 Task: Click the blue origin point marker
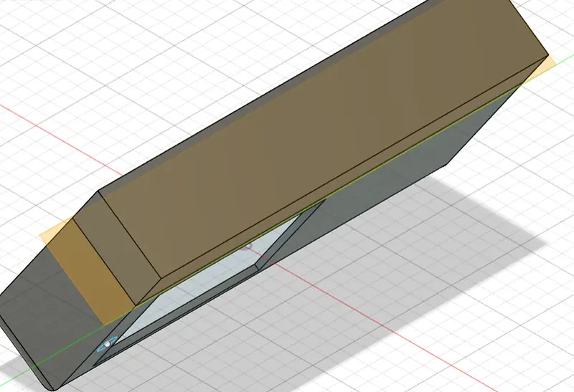point(105,345)
